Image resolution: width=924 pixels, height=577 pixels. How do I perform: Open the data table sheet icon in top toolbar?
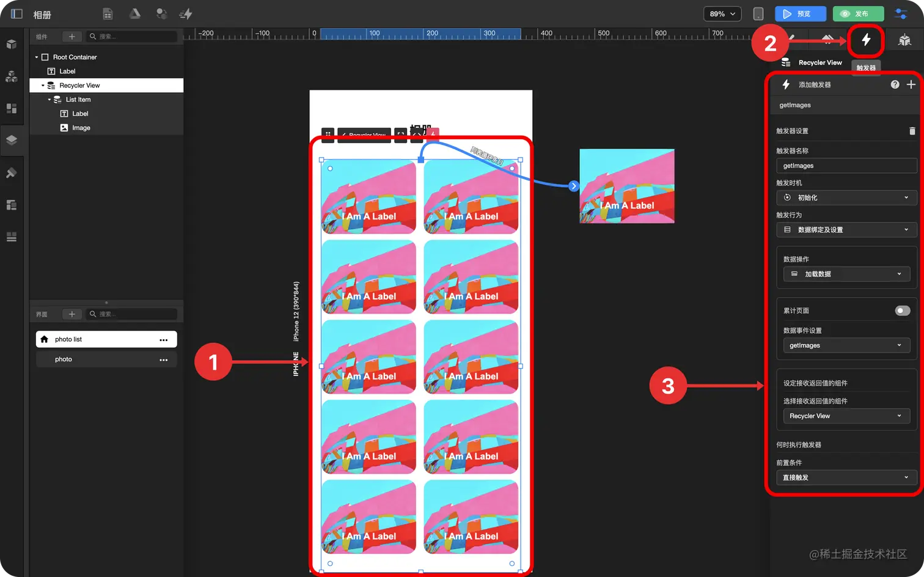(108, 13)
